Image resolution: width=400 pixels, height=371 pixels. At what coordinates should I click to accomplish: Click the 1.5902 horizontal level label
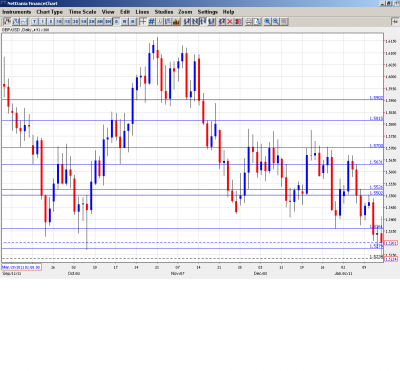376,98
